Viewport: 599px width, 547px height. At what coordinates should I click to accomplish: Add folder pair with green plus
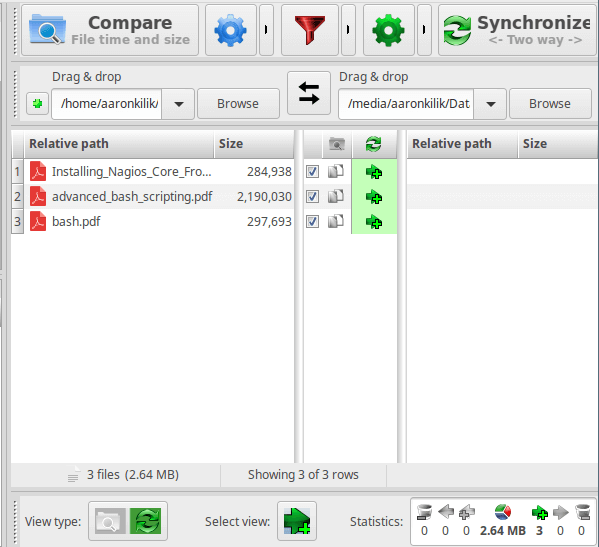pos(37,104)
